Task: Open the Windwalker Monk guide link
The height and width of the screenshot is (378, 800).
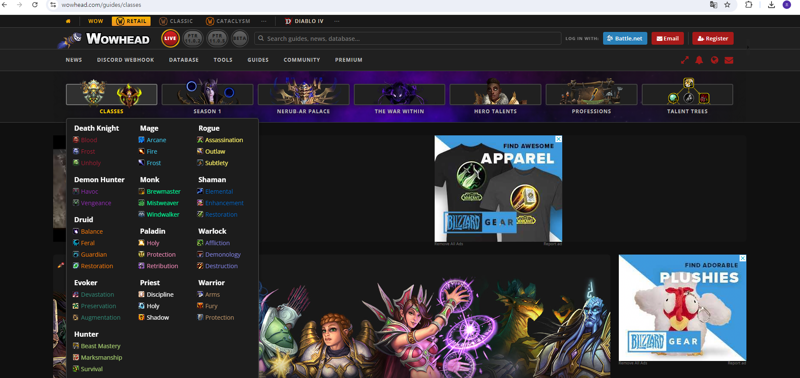Action: click(x=163, y=214)
